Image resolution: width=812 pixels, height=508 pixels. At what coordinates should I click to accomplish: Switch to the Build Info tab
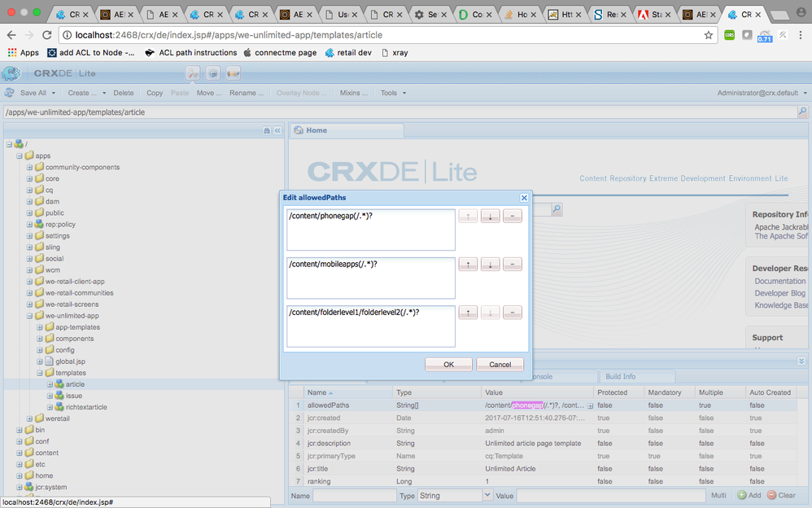tap(620, 377)
